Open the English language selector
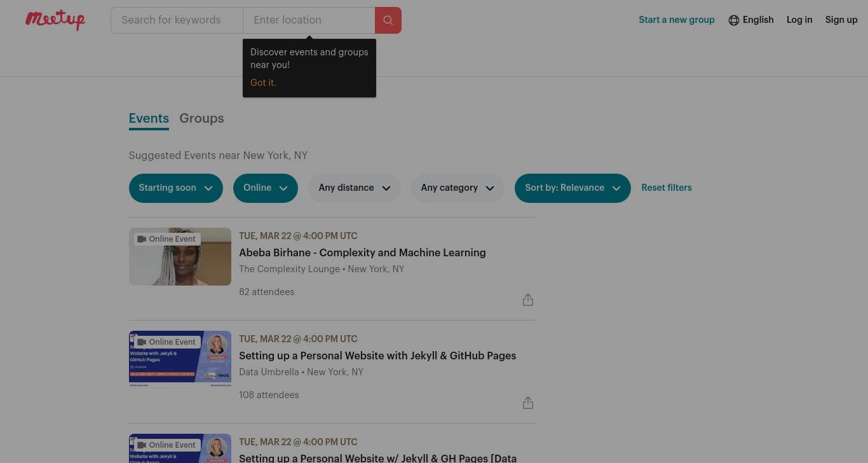Viewport: 868px width, 463px height. (x=751, y=20)
